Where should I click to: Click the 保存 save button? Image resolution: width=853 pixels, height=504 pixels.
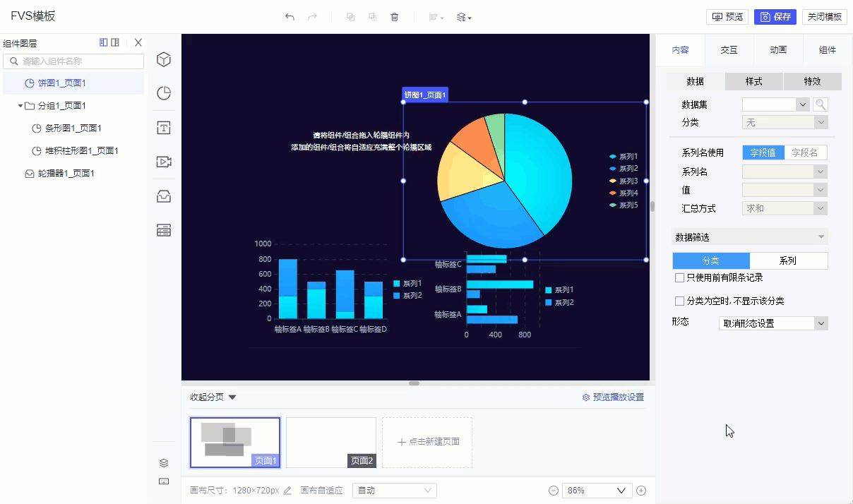coord(775,17)
